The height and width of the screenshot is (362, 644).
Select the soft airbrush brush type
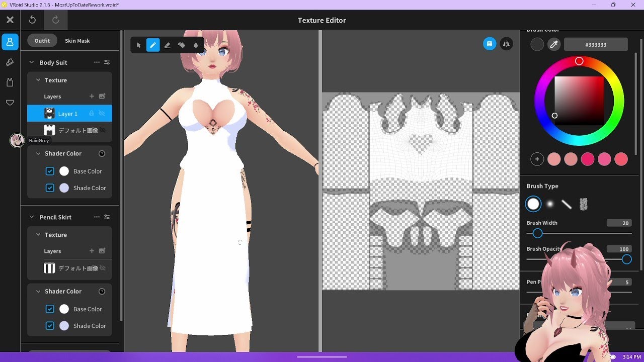tap(550, 204)
